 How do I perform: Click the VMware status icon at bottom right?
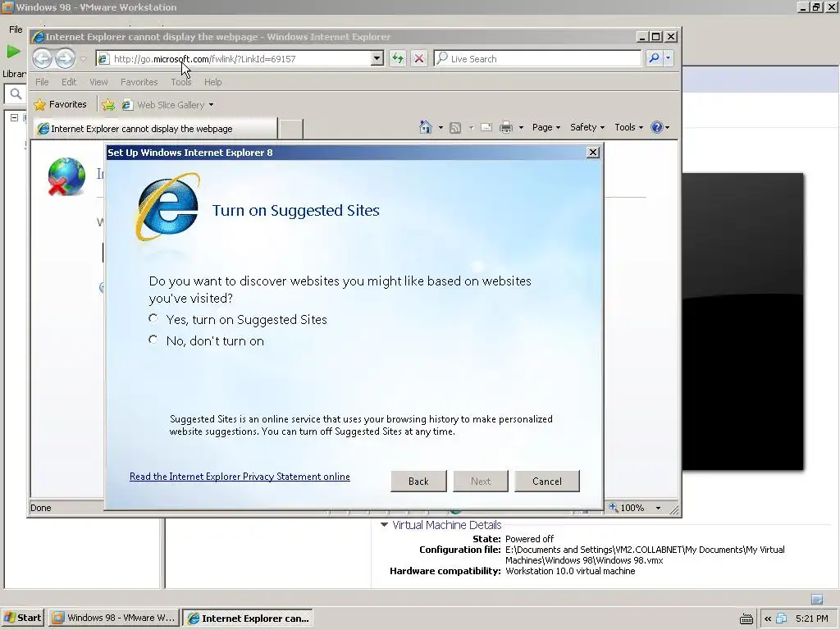(x=817, y=599)
